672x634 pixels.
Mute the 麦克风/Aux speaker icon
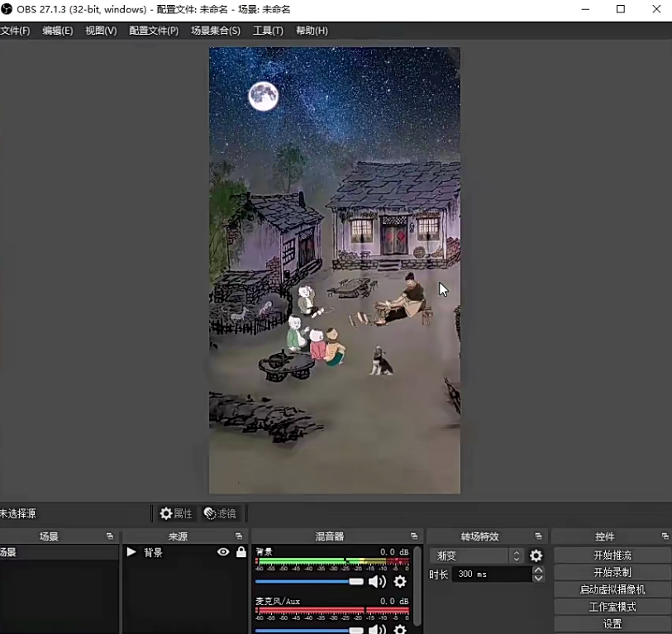pyautogui.click(x=377, y=630)
